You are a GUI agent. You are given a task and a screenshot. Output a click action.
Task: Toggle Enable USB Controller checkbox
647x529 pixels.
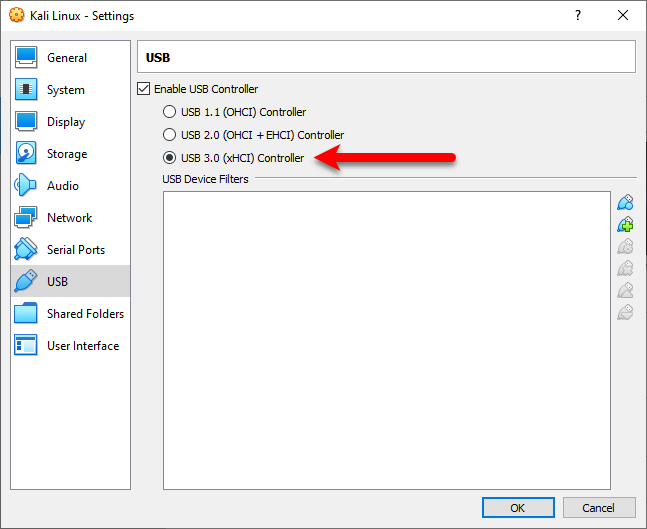[143, 89]
